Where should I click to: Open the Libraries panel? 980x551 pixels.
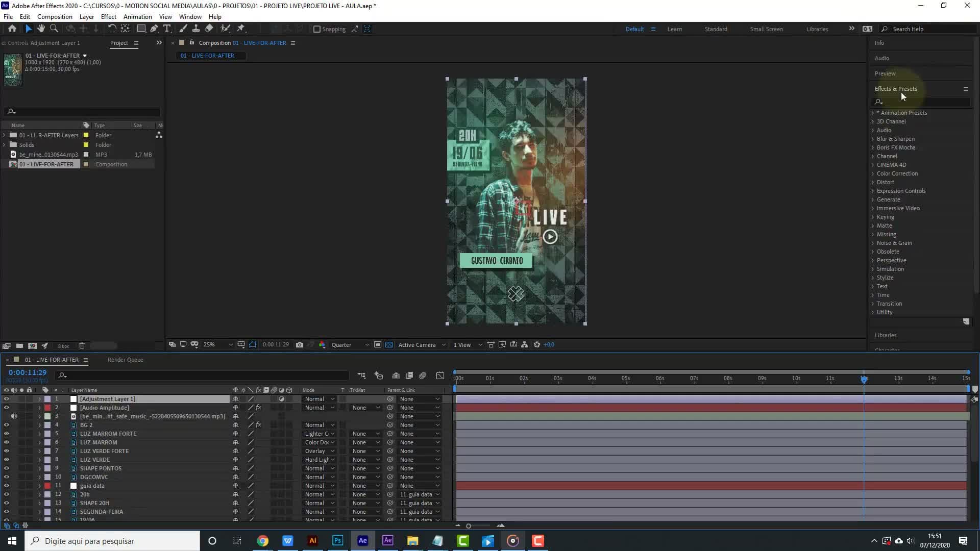tap(886, 335)
